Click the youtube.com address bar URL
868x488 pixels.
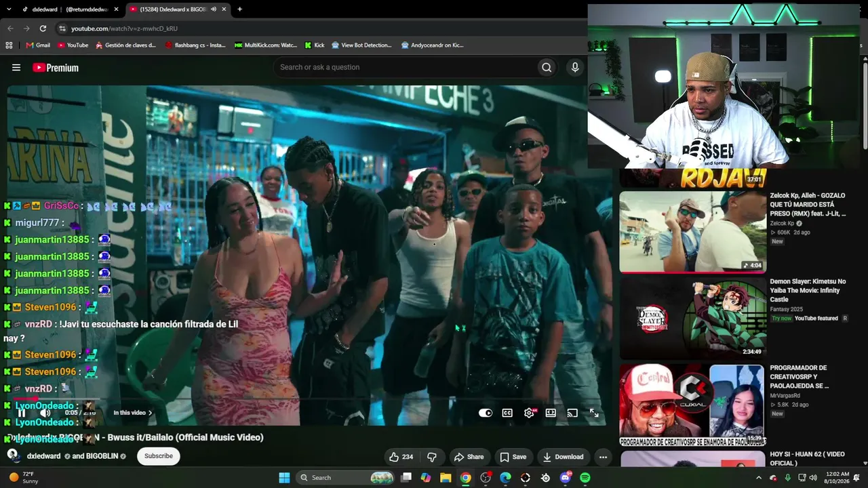[124, 28]
